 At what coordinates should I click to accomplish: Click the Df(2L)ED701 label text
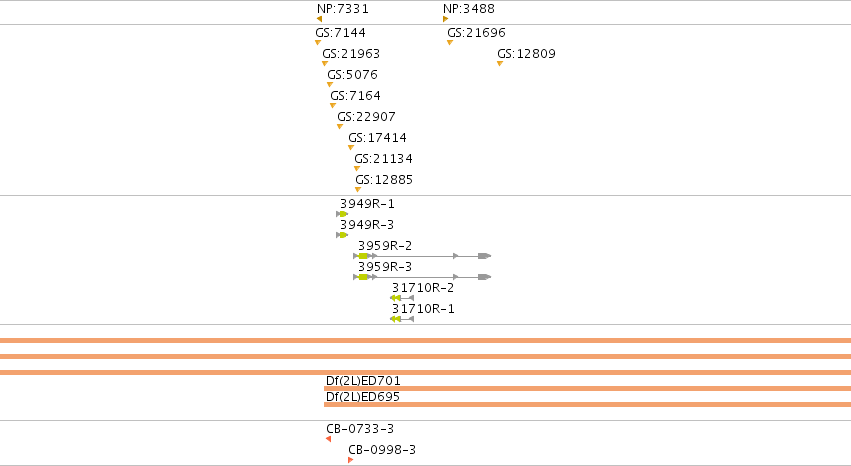[363, 381]
